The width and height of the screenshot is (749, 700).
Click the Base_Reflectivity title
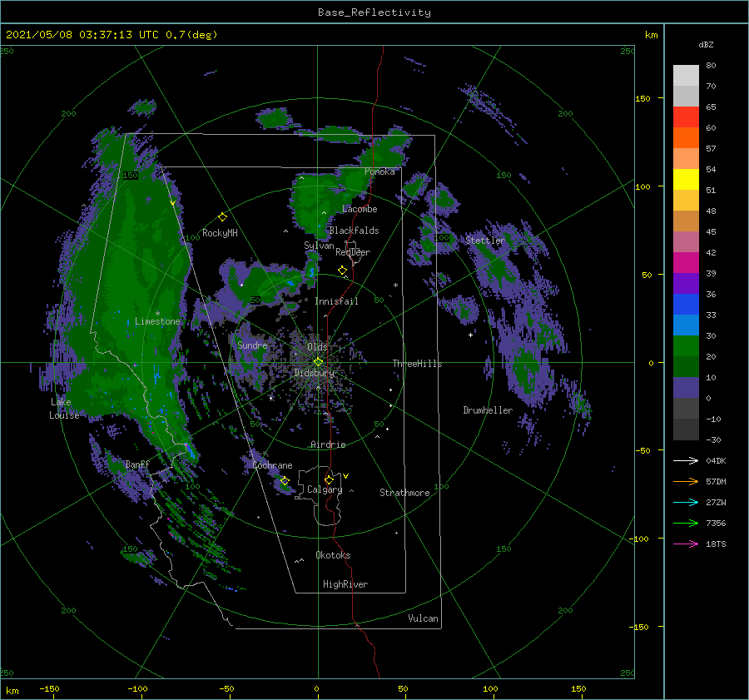[374, 12]
